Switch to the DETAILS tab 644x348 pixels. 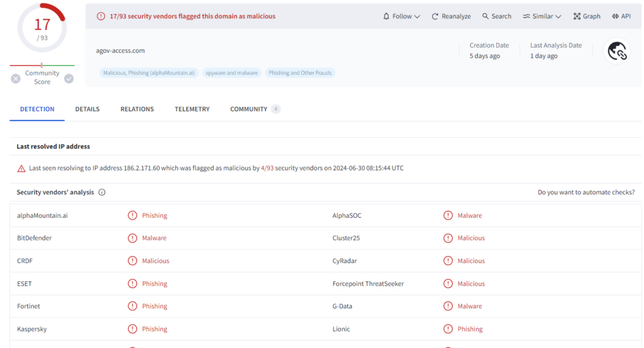coord(87,109)
